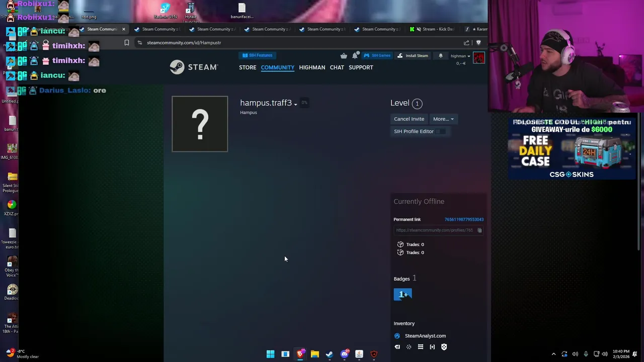Click the first Trades: 0 box icon
The image size is (644, 362).
[x=400, y=244]
